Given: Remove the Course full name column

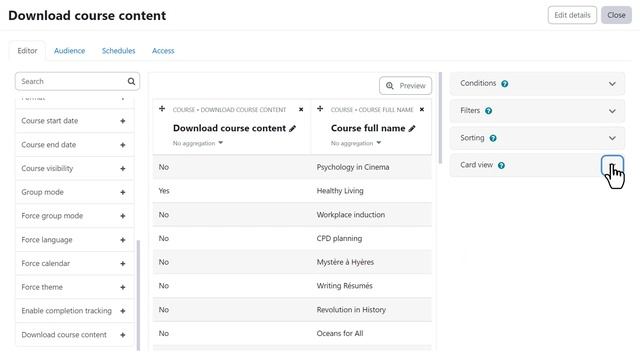Looking at the screenshot, I should [x=422, y=109].
